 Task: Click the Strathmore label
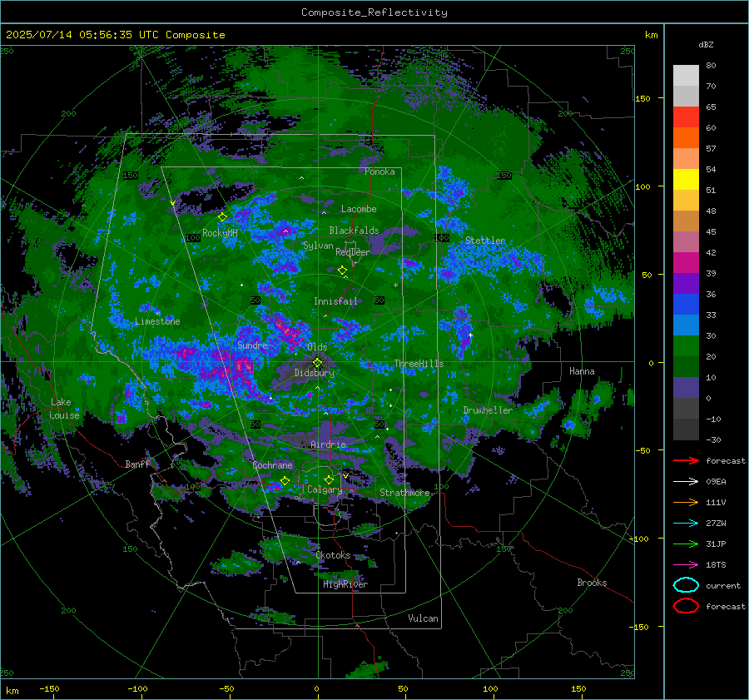click(404, 493)
